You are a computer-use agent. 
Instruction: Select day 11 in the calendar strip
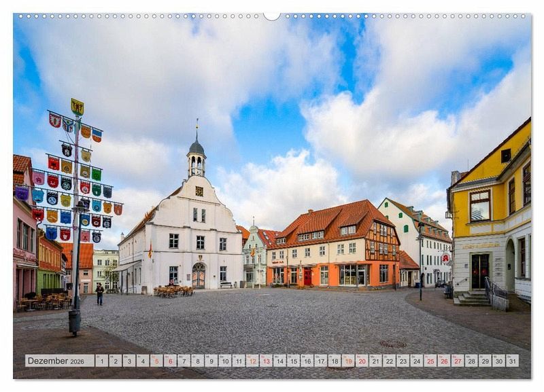(x=239, y=361)
